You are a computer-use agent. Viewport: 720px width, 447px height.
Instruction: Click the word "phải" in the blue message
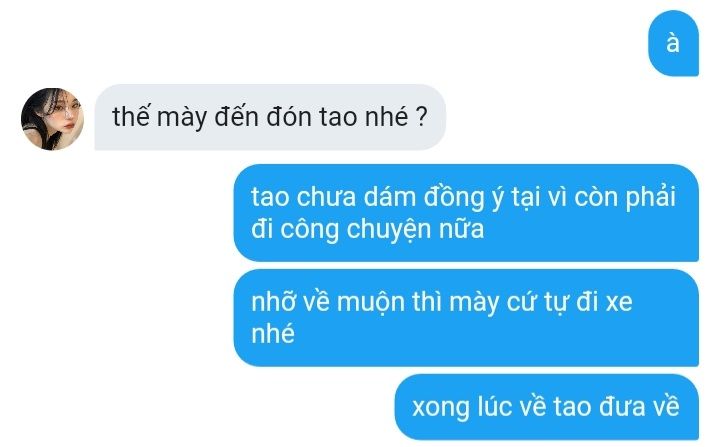651,198
